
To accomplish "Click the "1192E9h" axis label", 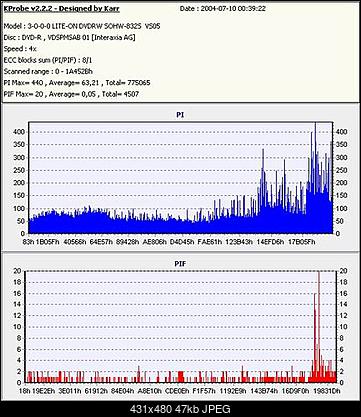I will pos(233,390).
